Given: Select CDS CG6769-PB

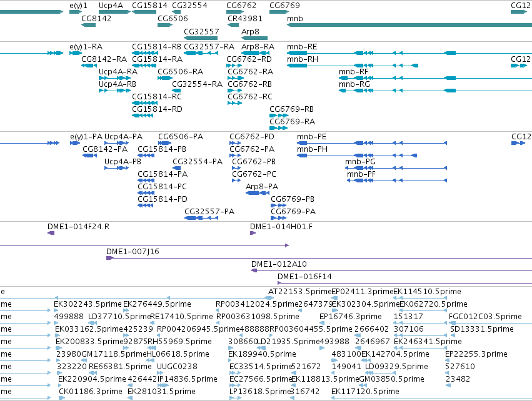Looking at the screenshot, I should [279, 205].
